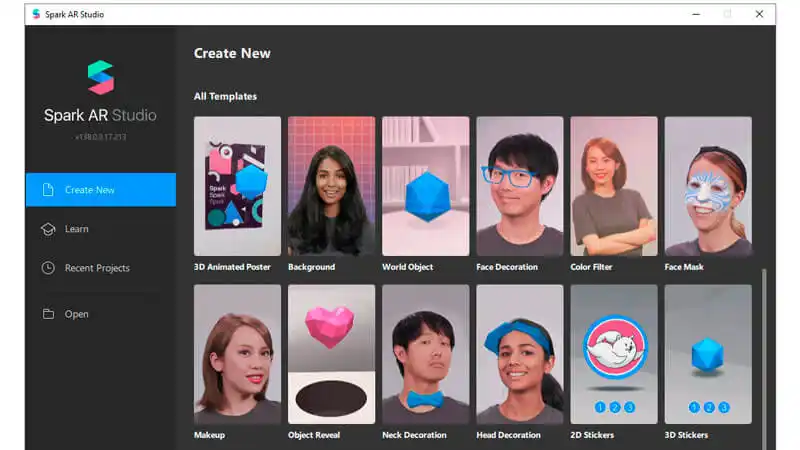Open the Learn section
Image resolution: width=800 pixels, height=450 pixels.
pos(77,229)
